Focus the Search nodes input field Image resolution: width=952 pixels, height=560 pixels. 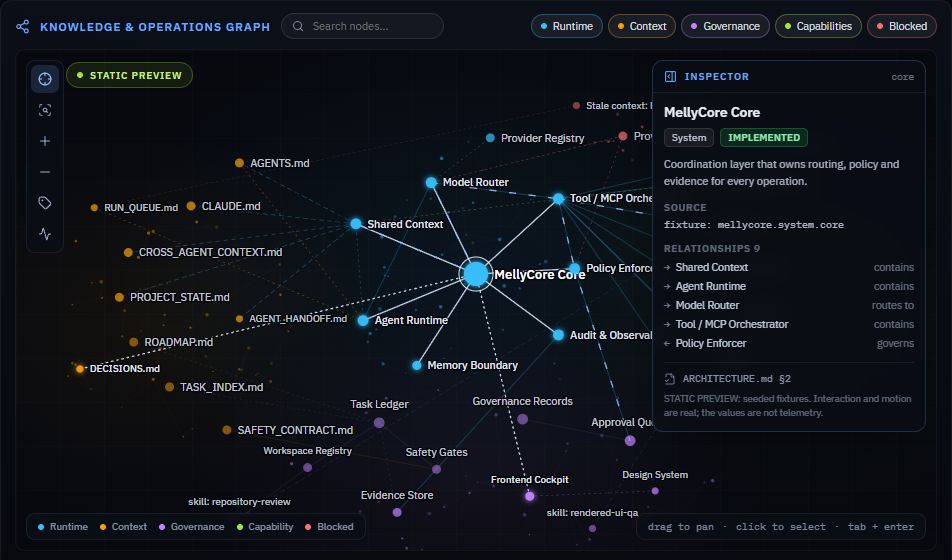362,26
